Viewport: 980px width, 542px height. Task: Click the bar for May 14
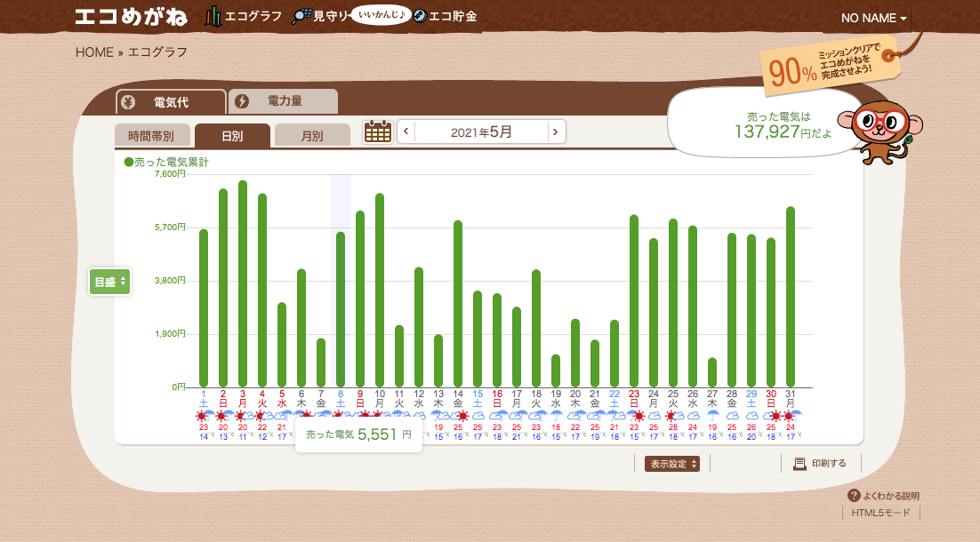(458, 304)
